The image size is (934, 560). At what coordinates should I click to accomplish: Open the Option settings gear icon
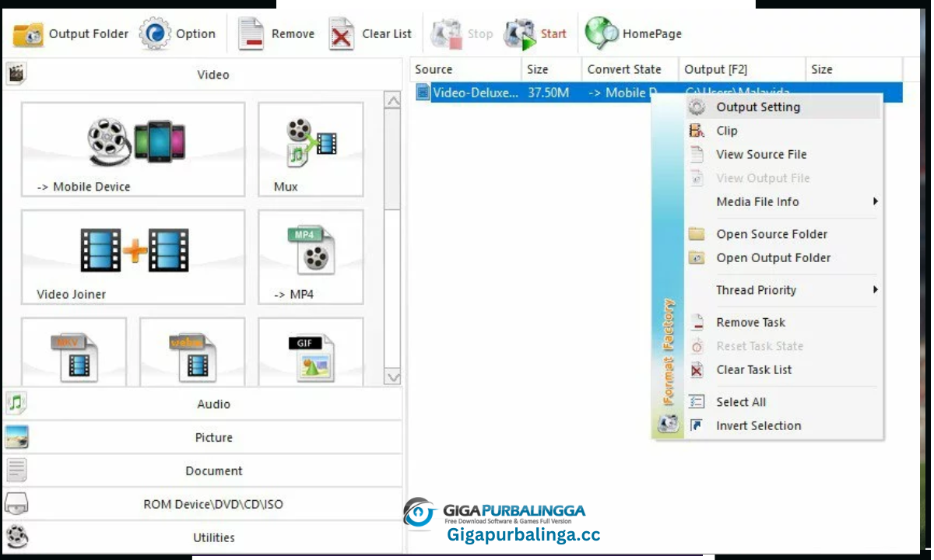coord(155,34)
